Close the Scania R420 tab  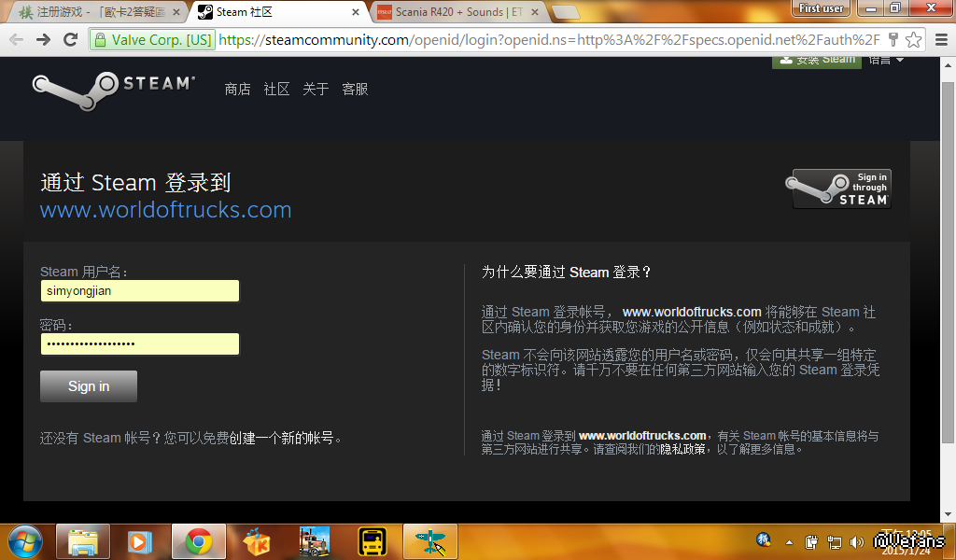click(x=535, y=12)
